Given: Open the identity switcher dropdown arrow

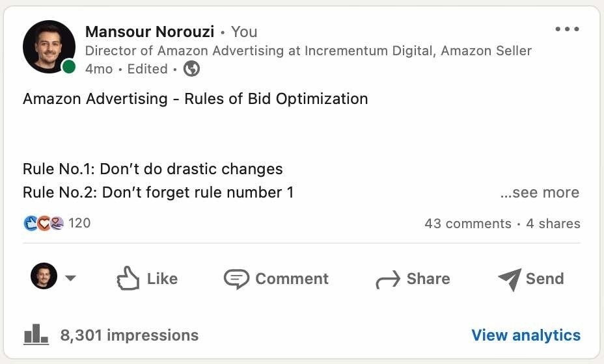Looking at the screenshot, I should 70,279.
